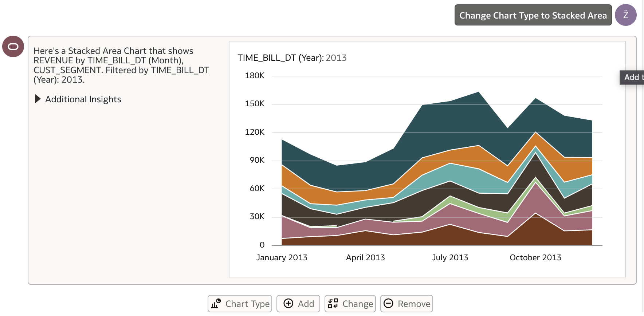Screen dimensions: 644x316
Task: Click the purple user avatar
Action: click(626, 15)
